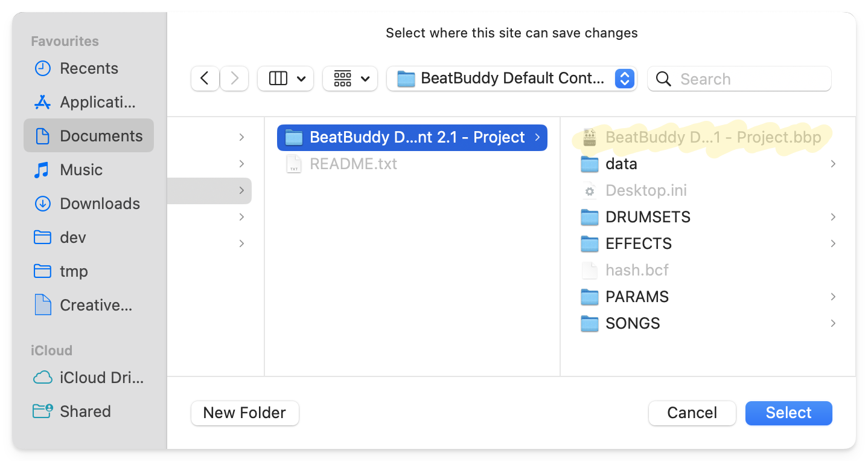Screen dimensions: 868x461
Task: Open Downloads from the sidebar
Action: [x=100, y=204]
